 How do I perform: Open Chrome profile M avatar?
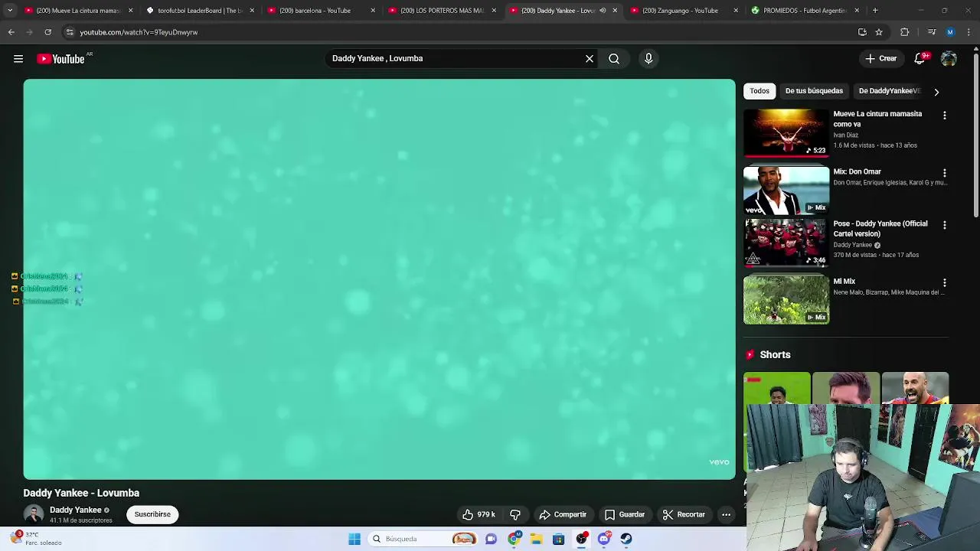950,32
